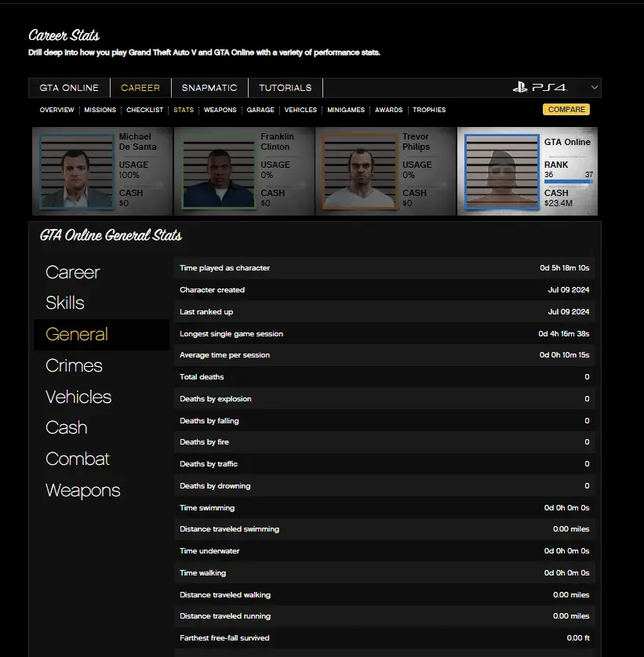Open the GARAGE sub-navigation link
The image size is (644, 657).
(x=260, y=110)
